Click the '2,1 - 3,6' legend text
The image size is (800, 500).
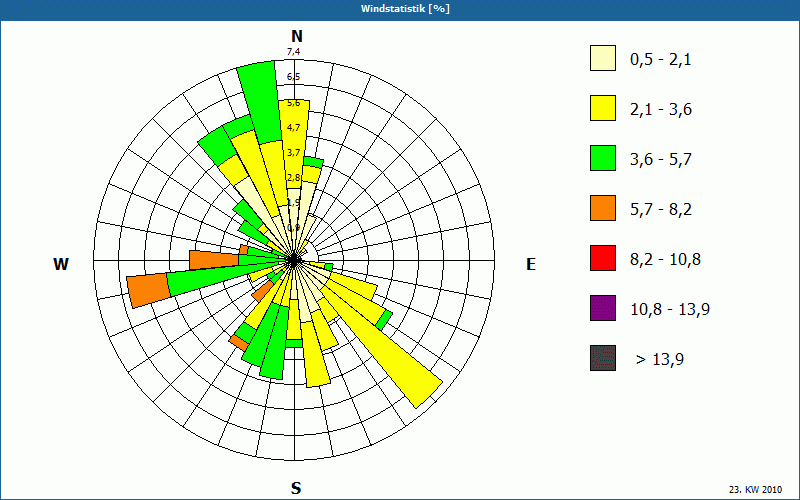point(661,110)
